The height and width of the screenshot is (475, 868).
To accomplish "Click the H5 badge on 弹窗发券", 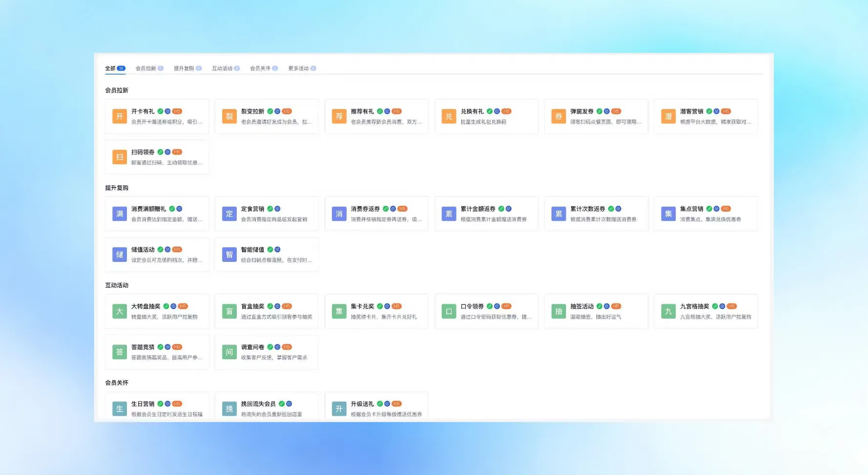I will (x=616, y=111).
